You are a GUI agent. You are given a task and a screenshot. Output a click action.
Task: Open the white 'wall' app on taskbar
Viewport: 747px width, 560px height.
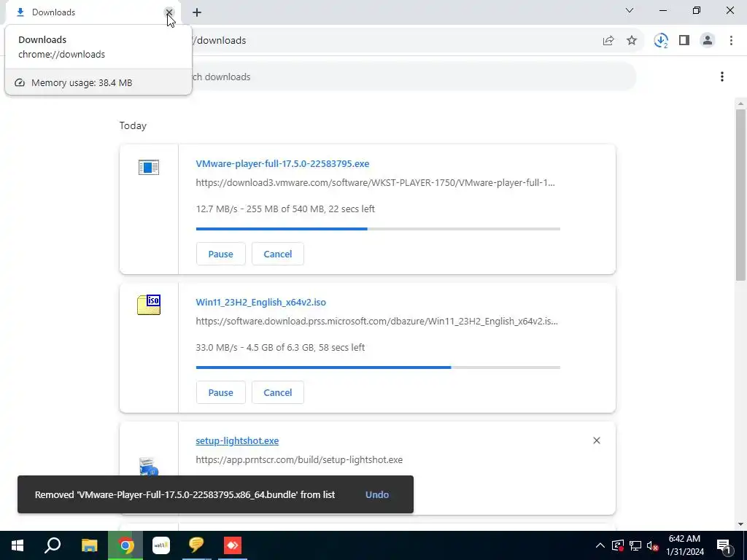(161, 545)
